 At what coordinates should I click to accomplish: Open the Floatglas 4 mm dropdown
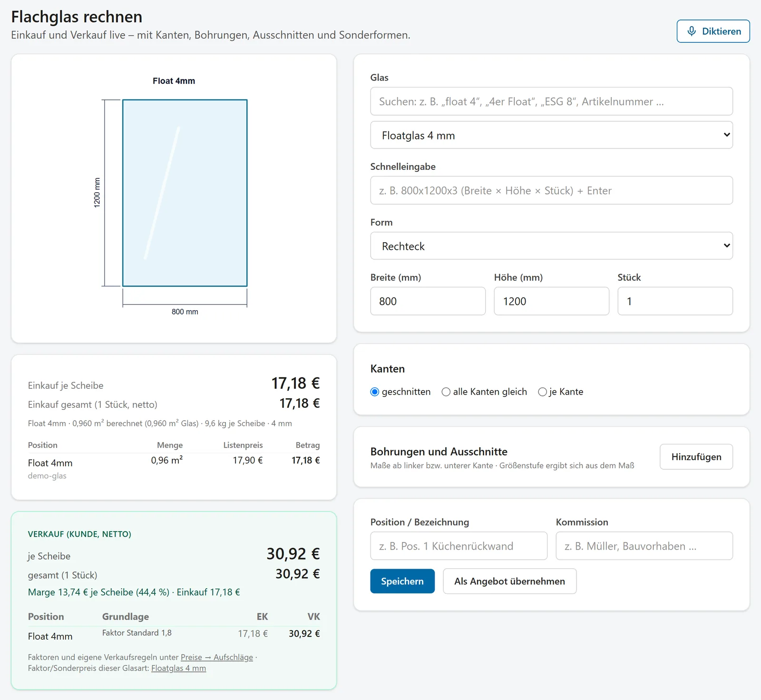point(551,135)
